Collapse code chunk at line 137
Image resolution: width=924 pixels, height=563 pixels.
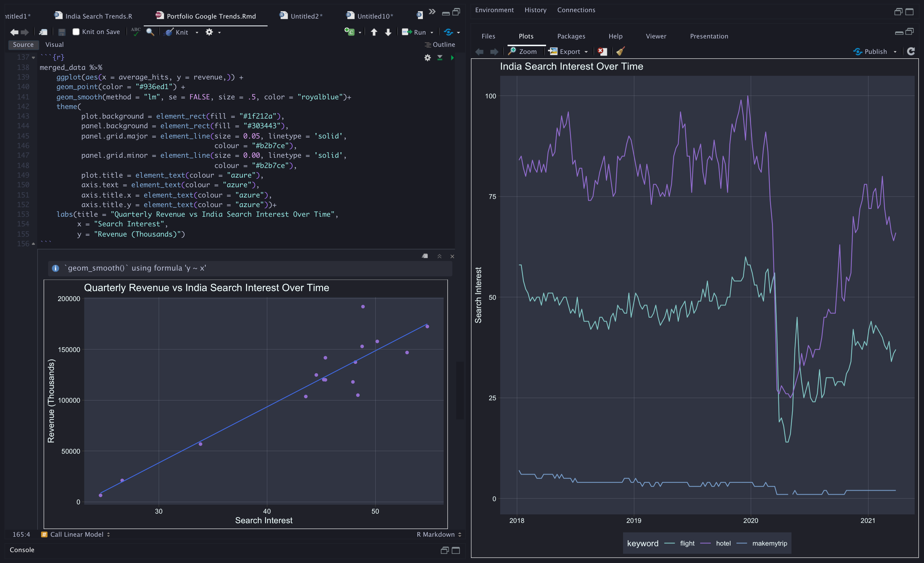click(x=33, y=58)
